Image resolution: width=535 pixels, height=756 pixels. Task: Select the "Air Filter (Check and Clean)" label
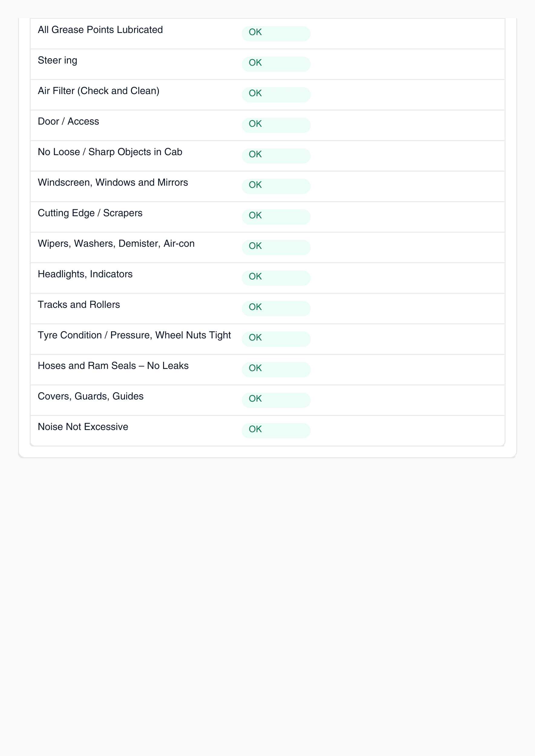coord(99,91)
